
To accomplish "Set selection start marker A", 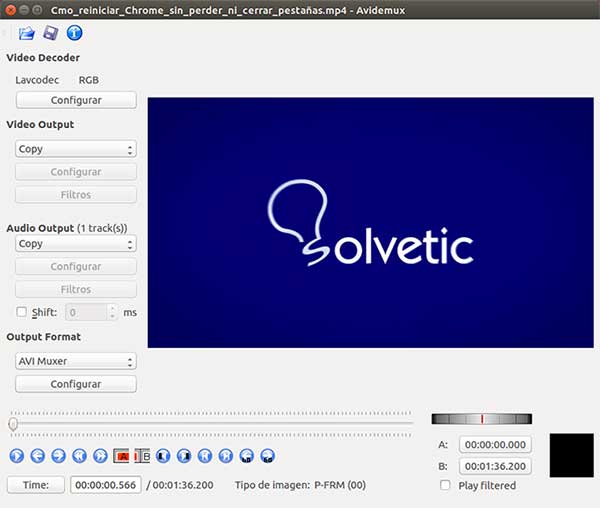I will [x=121, y=456].
